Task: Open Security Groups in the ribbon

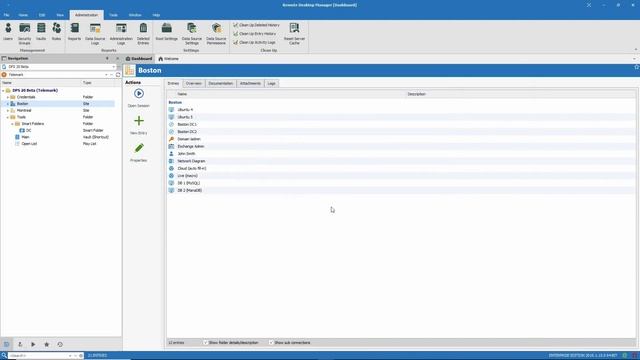Action: point(24,33)
